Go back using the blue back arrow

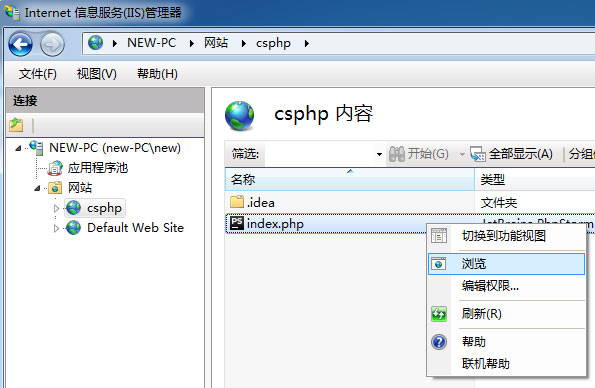tap(20, 44)
